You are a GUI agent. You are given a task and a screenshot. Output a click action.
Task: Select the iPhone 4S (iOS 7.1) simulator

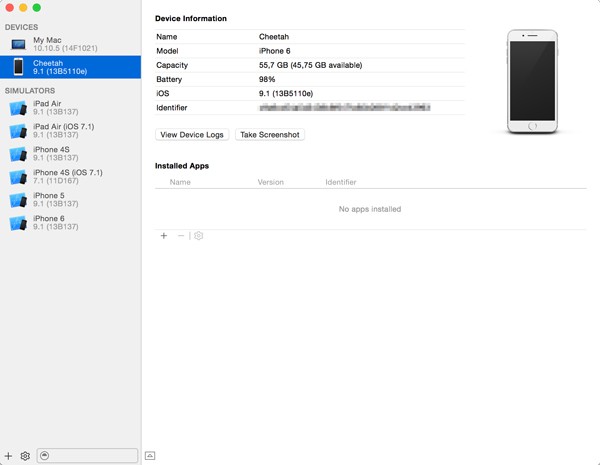tap(70, 176)
